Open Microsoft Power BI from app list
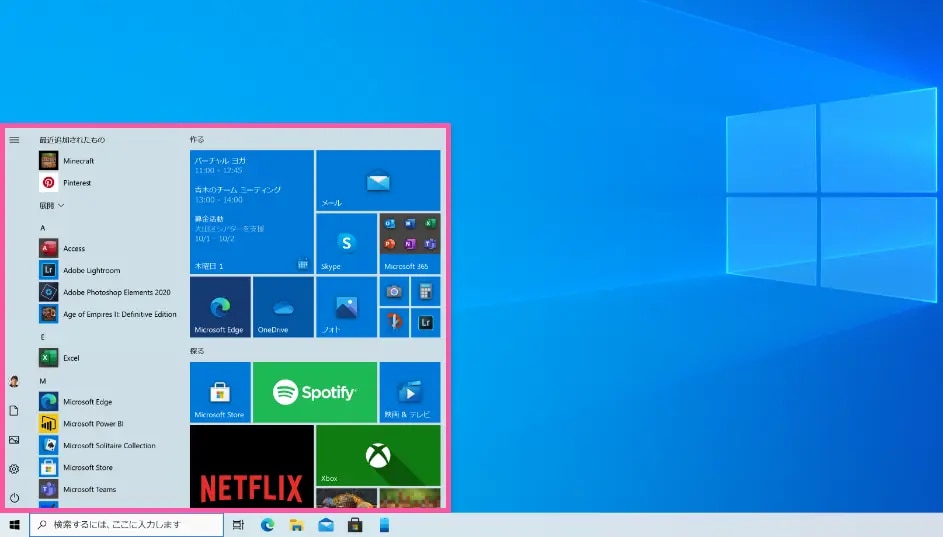Screen dimensions: 943x537 point(93,424)
